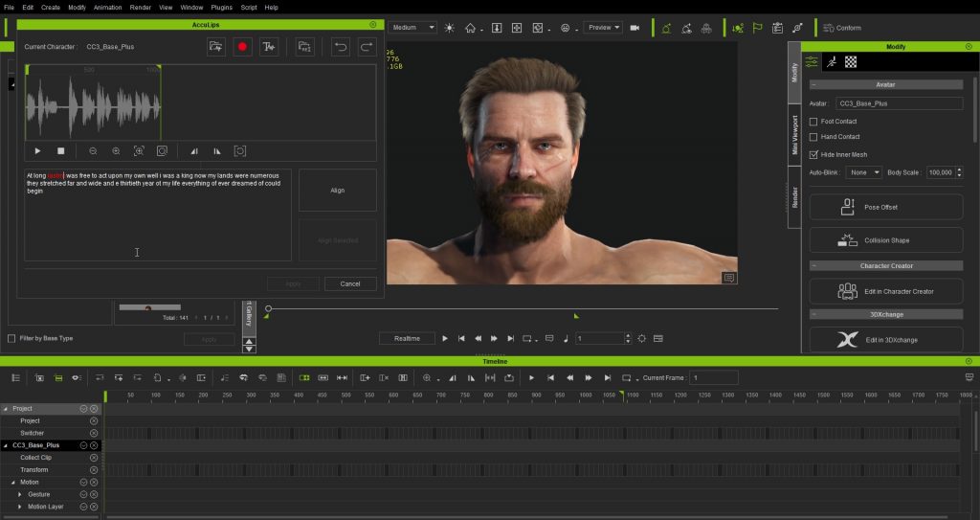This screenshot has height=520, width=980.
Task: Click Edit in Character Creator
Action: [x=885, y=291]
